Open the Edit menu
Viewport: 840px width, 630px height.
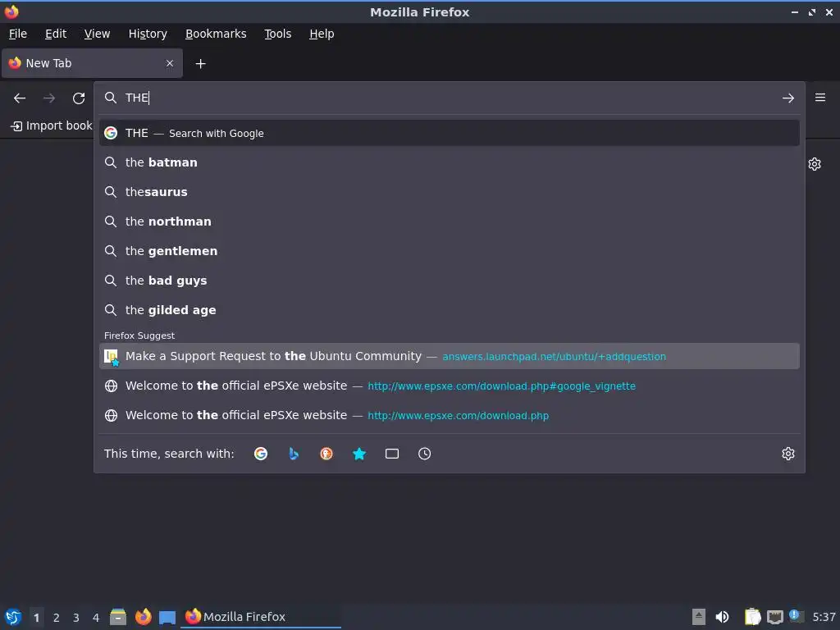point(56,34)
